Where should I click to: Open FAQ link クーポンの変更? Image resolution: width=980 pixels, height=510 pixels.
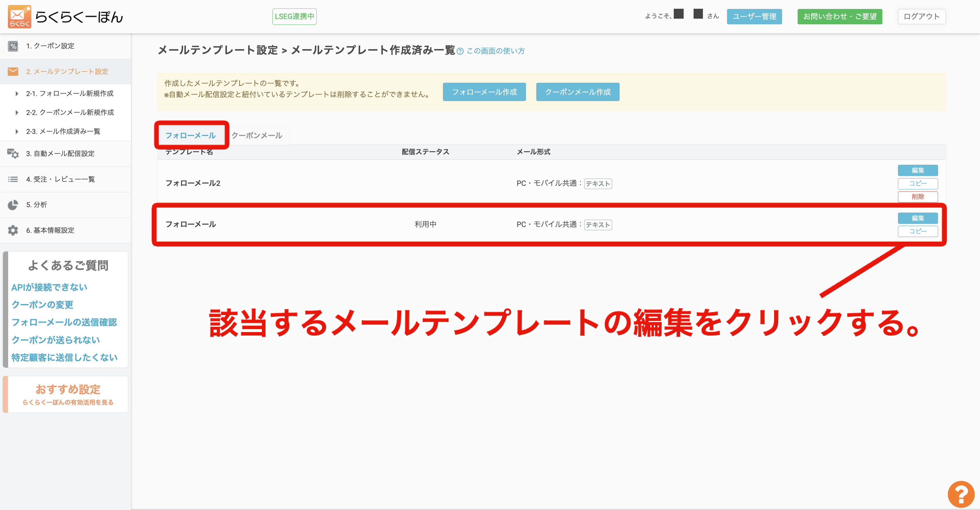click(42, 305)
